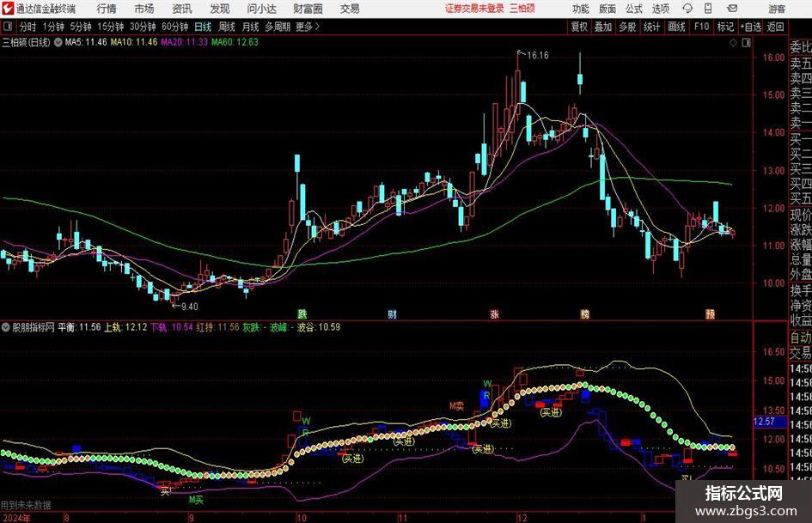Click the 16.16 high price label
The height and width of the screenshot is (523, 812).
click(538, 56)
